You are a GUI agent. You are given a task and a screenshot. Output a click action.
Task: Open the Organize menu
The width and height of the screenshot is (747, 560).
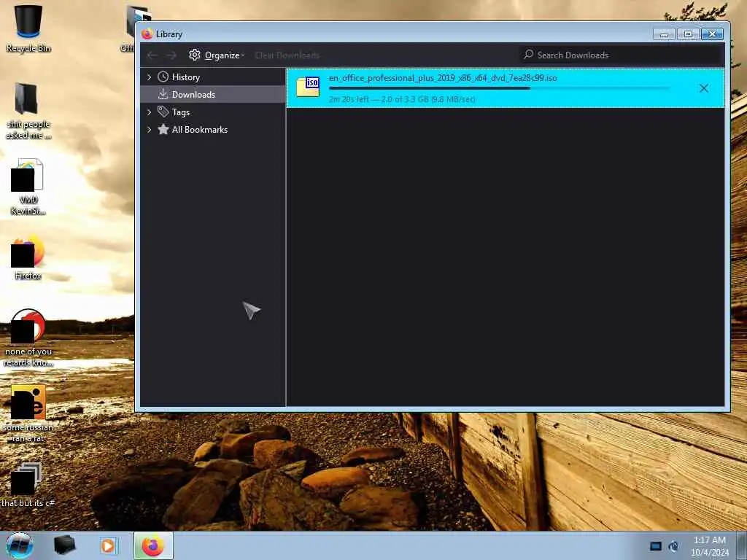coord(216,55)
